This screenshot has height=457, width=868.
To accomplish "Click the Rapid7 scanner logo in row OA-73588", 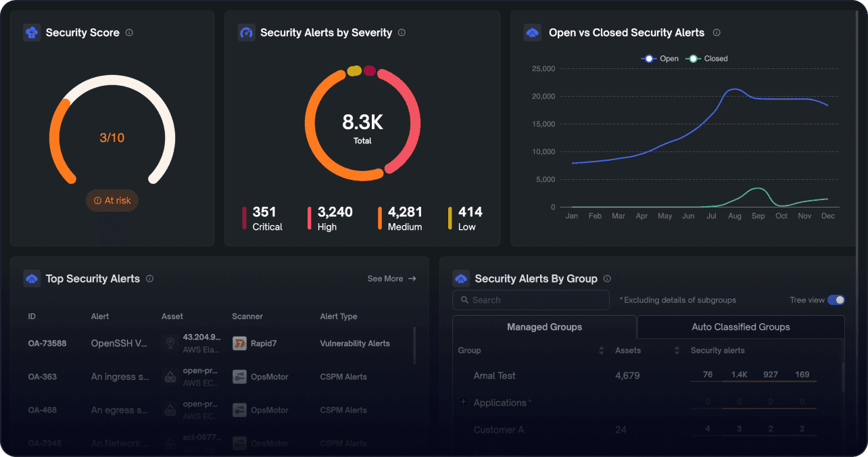I will click(239, 343).
